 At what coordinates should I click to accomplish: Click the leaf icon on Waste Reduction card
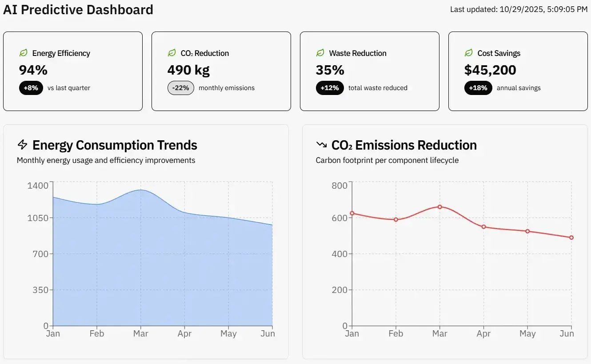click(x=320, y=53)
